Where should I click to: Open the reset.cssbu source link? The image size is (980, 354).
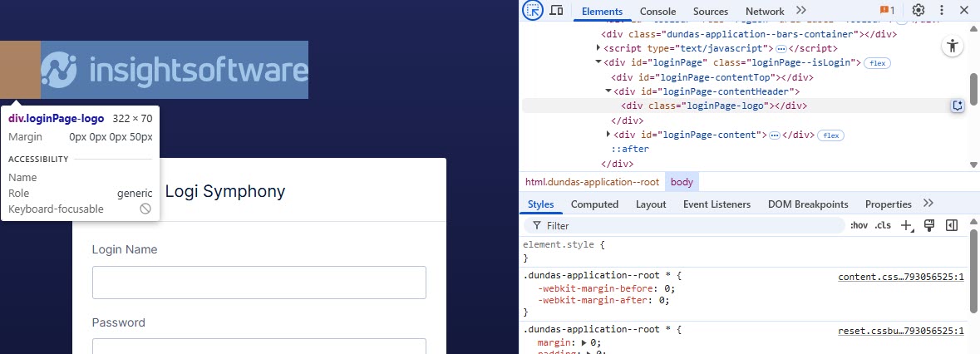(x=901, y=332)
